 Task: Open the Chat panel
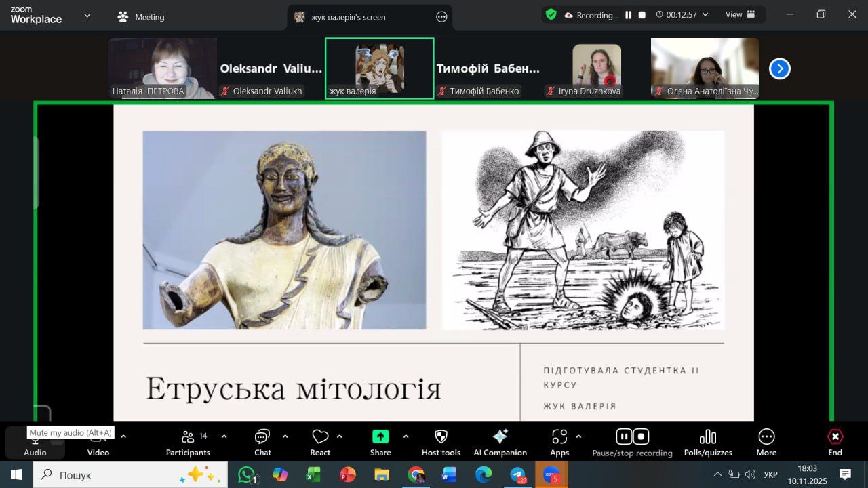[262, 441]
